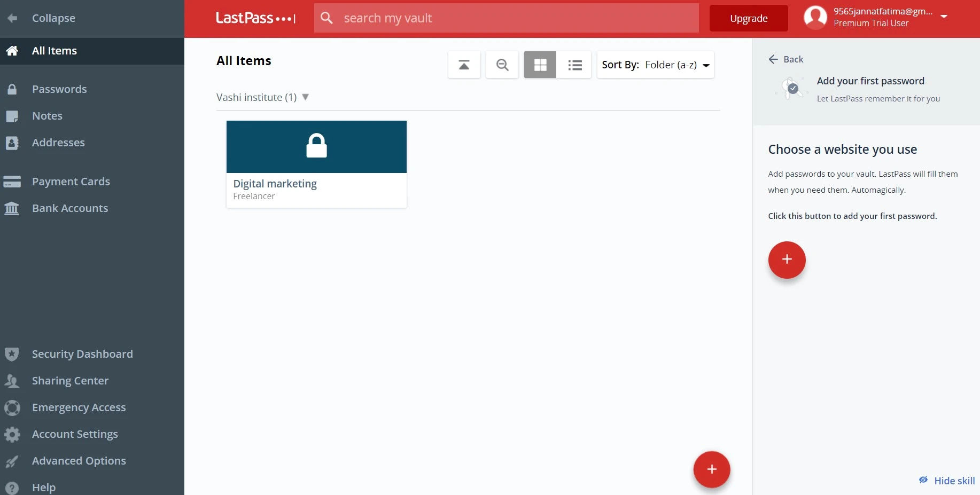Collapse the Vashi institute folder
980x495 pixels.
pyautogui.click(x=305, y=97)
